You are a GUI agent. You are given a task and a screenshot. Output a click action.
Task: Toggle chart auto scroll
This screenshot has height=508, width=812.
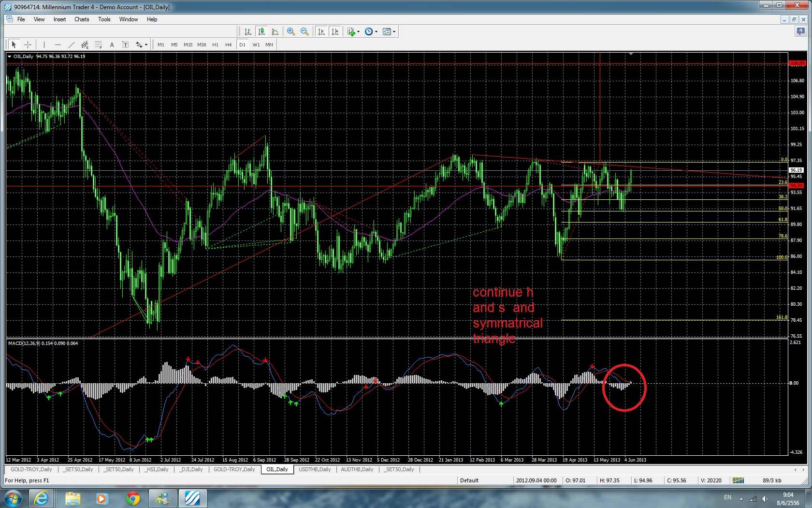point(321,31)
